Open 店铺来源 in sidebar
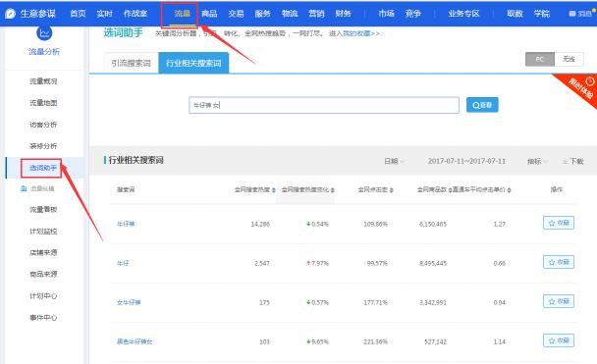The width and height of the screenshot is (597, 364). [x=43, y=252]
